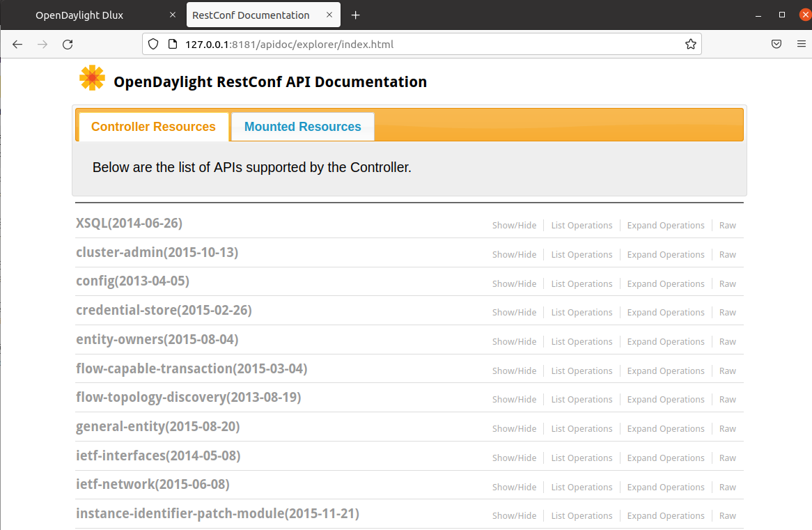
Task: Toggle Show/Hide for config API
Action: 514,284
